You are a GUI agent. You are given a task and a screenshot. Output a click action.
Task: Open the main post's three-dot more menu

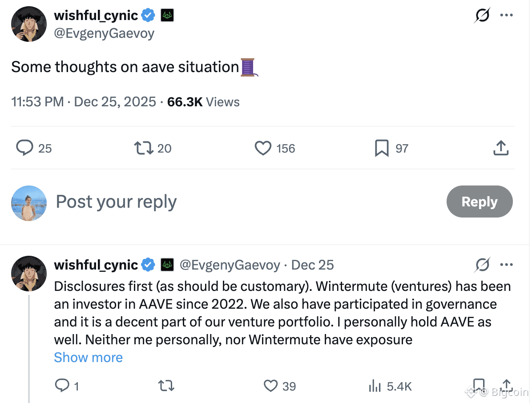pyautogui.click(x=507, y=16)
